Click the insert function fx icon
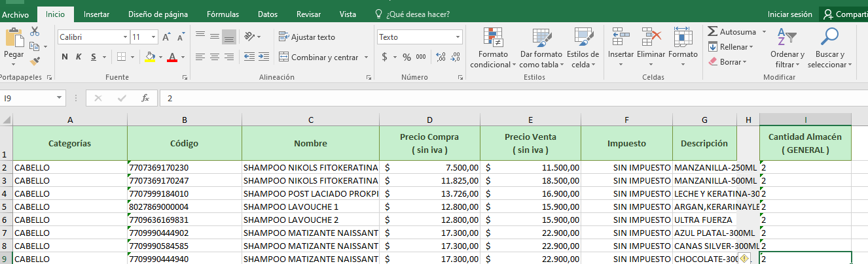 pyautogui.click(x=145, y=98)
